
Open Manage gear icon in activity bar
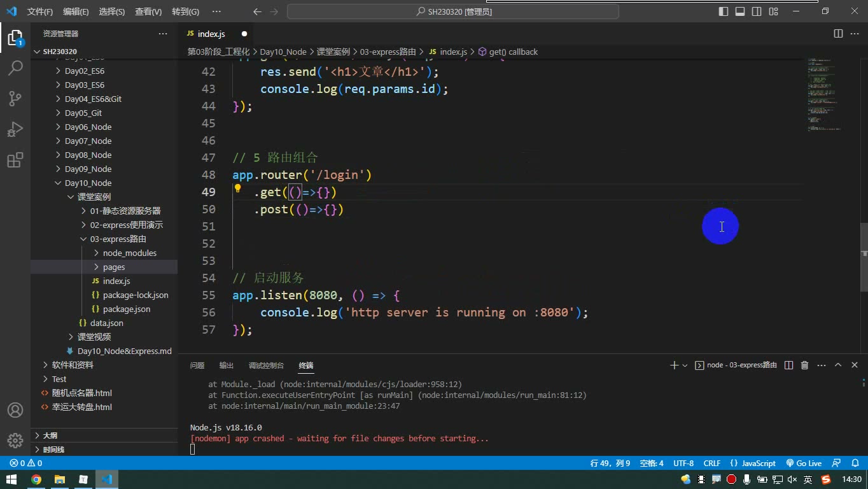pyautogui.click(x=15, y=440)
